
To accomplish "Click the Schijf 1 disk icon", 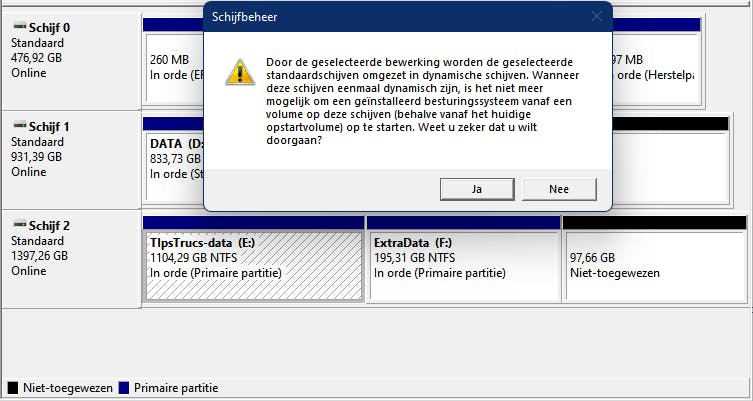I will 20,127.
